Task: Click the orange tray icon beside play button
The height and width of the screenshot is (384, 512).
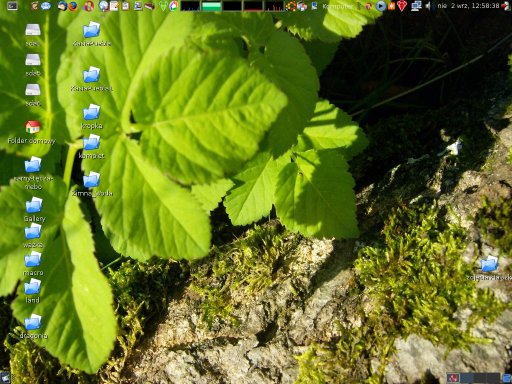Action: (x=391, y=6)
